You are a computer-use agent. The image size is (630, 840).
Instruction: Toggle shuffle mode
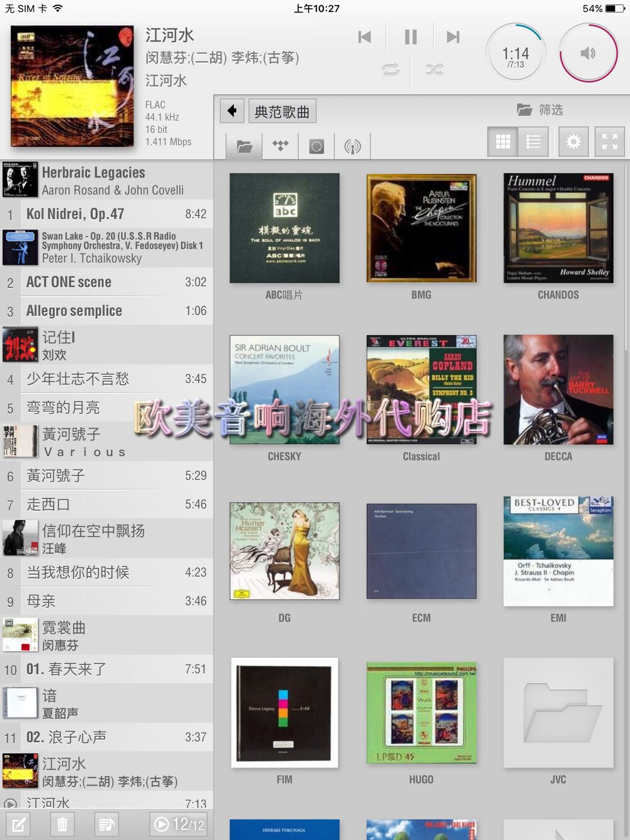pyautogui.click(x=434, y=70)
